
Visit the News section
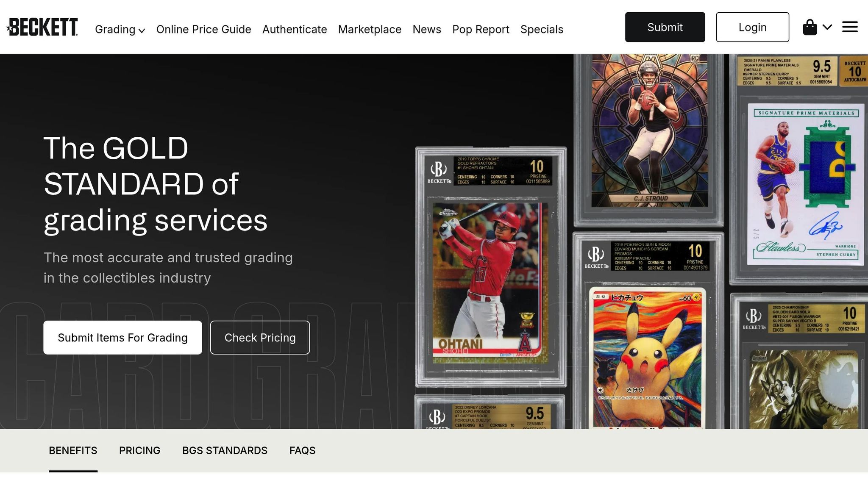[427, 29]
